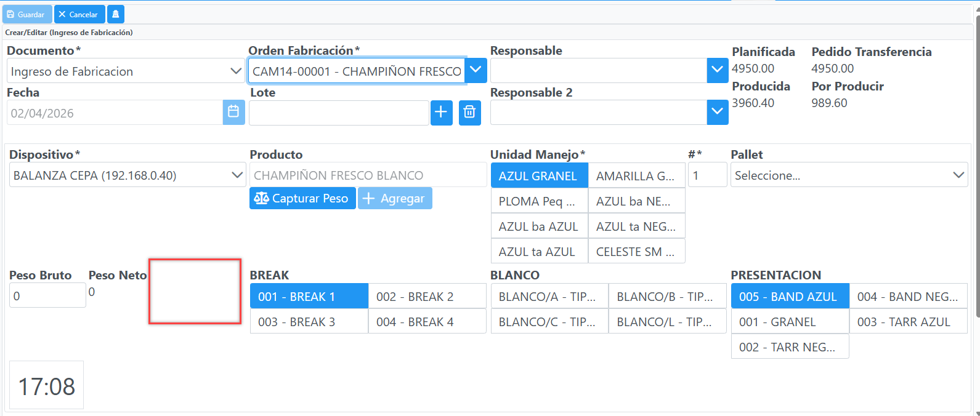The width and height of the screenshot is (980, 416).
Task: Click the Capturar Peso scale button
Action: [302, 198]
